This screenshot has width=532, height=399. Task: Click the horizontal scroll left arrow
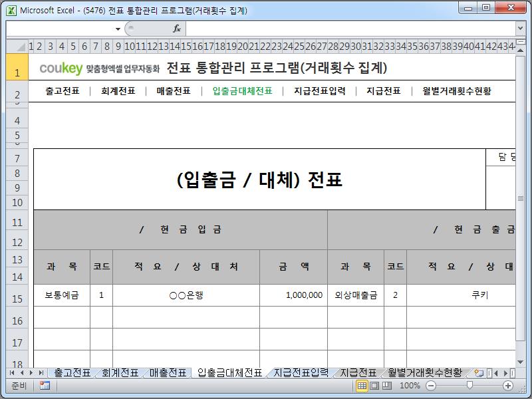(x=496, y=373)
